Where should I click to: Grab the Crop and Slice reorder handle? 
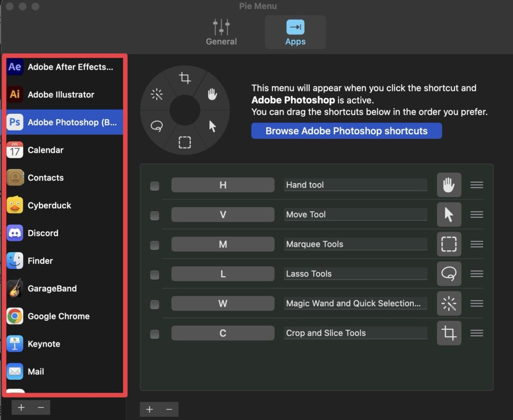coord(477,333)
